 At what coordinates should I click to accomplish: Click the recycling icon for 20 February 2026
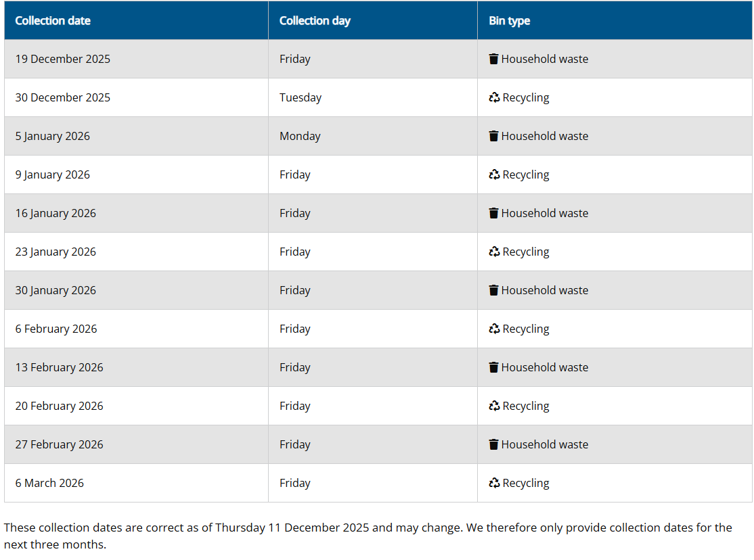click(494, 406)
